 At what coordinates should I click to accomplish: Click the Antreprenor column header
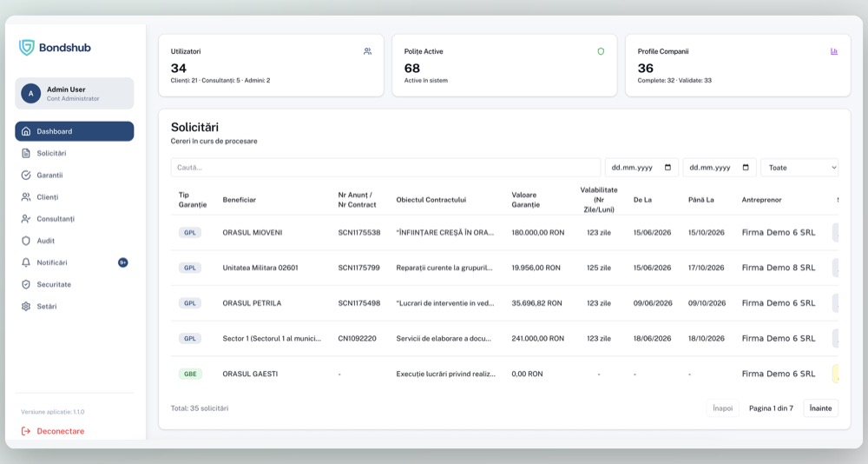pyautogui.click(x=762, y=200)
